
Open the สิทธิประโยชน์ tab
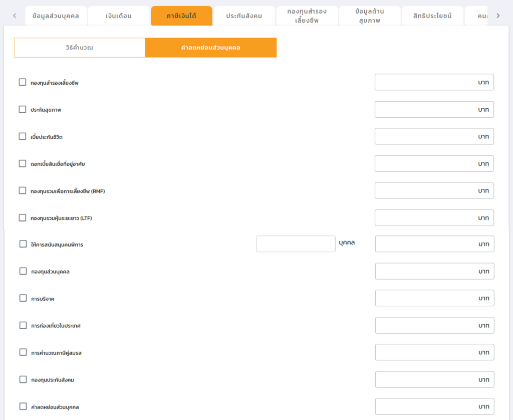pyautogui.click(x=432, y=16)
